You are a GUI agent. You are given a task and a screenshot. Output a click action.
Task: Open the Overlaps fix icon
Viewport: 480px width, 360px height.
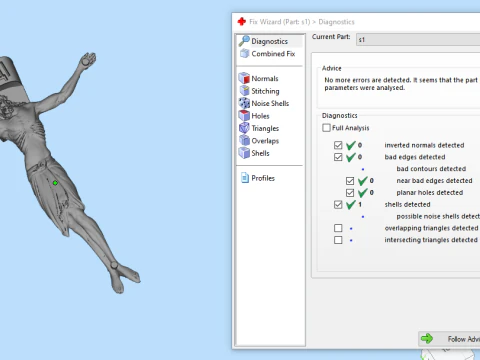pos(244,140)
